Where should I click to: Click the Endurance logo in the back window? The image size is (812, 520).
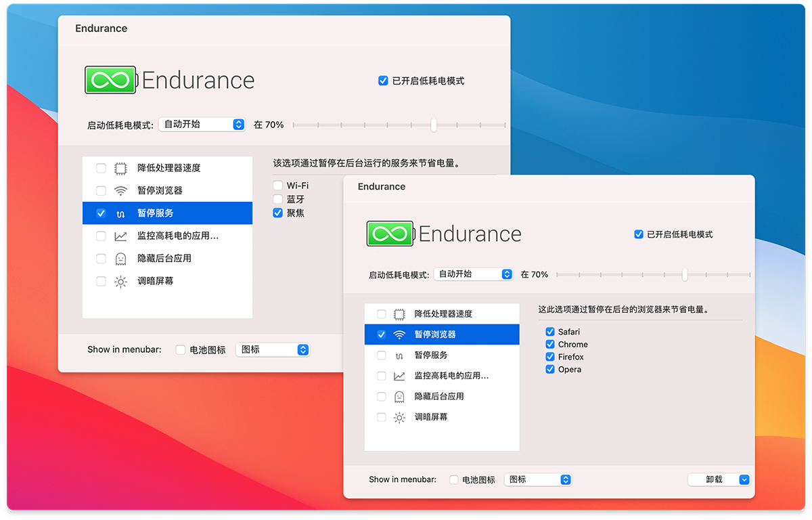(x=110, y=79)
